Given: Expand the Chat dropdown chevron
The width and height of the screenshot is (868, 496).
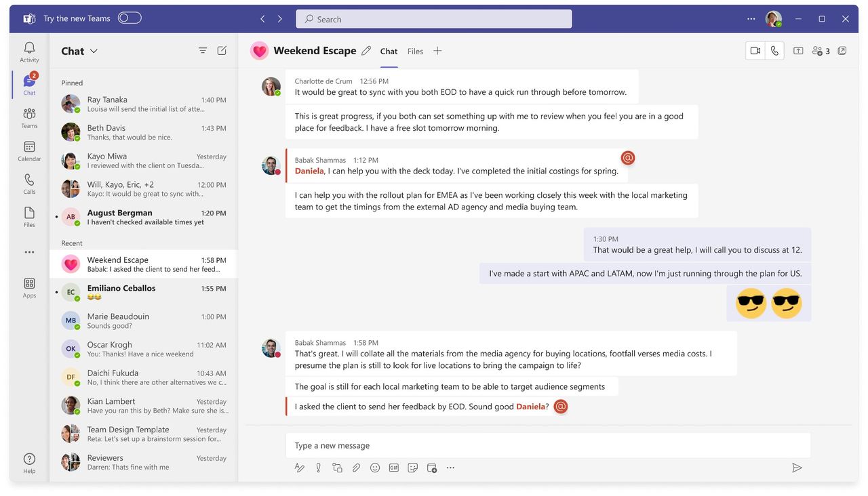Looking at the screenshot, I should coord(94,51).
